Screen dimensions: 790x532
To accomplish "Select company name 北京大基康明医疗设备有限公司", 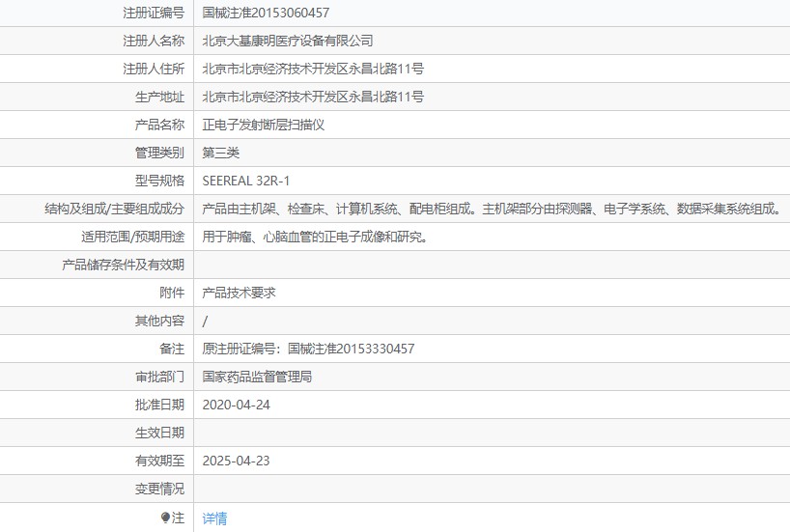I will 288,41.
